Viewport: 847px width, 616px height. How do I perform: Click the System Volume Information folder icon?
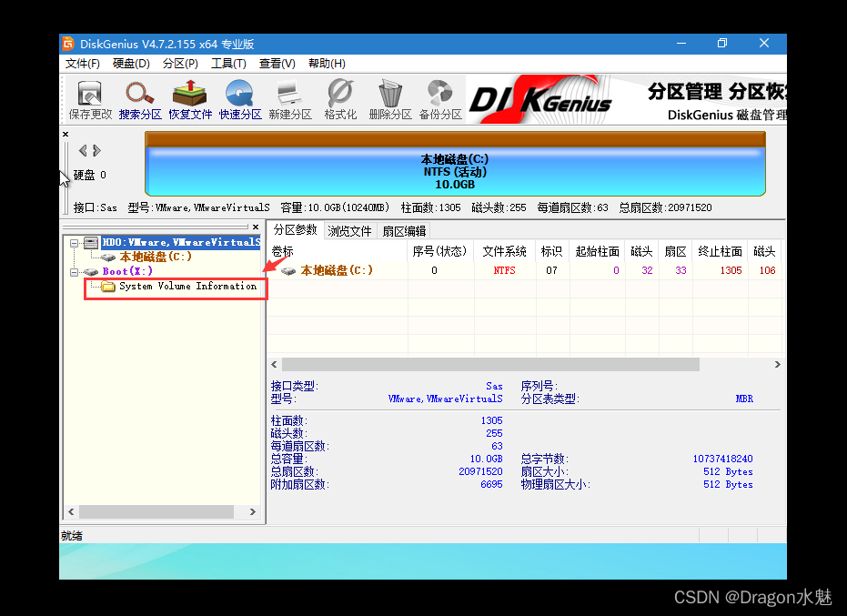coord(108,287)
